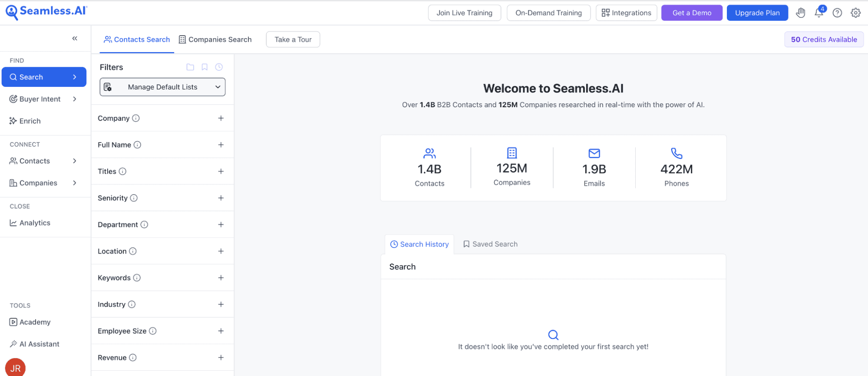The width and height of the screenshot is (868, 376).
Task: Click the Phones handset icon in stats card
Action: pos(677,153)
